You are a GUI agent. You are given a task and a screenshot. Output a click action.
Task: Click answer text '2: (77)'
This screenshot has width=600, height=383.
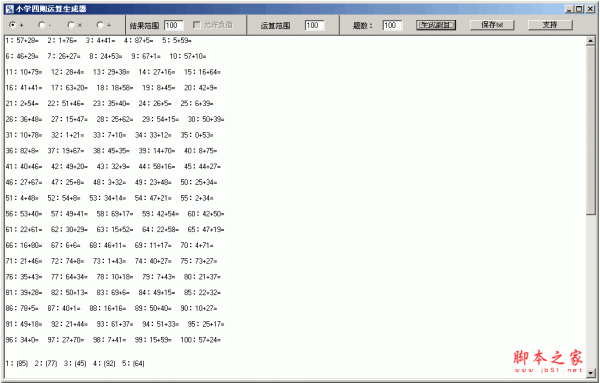(46, 363)
